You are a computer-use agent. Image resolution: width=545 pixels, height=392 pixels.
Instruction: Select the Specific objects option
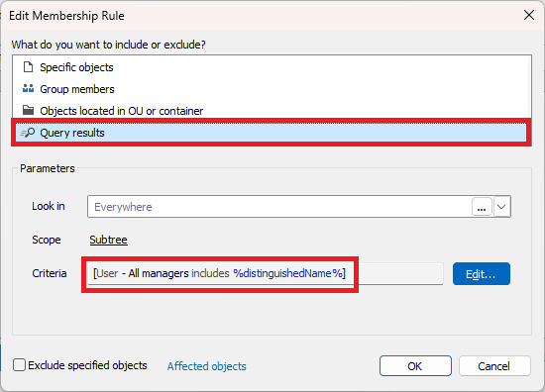click(272, 67)
